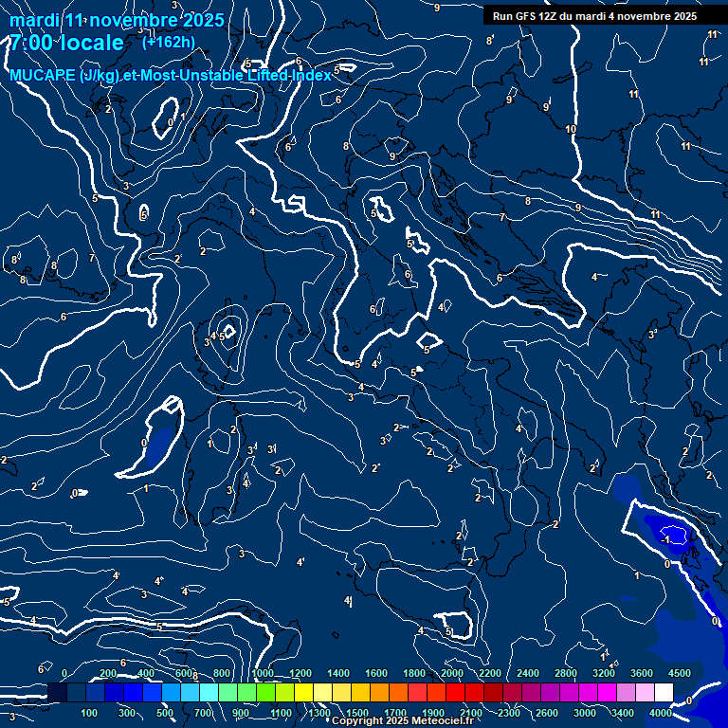Click the "mardi 11 novembre 2025" date title
The width and height of the screenshot is (728, 728).
click(117, 20)
